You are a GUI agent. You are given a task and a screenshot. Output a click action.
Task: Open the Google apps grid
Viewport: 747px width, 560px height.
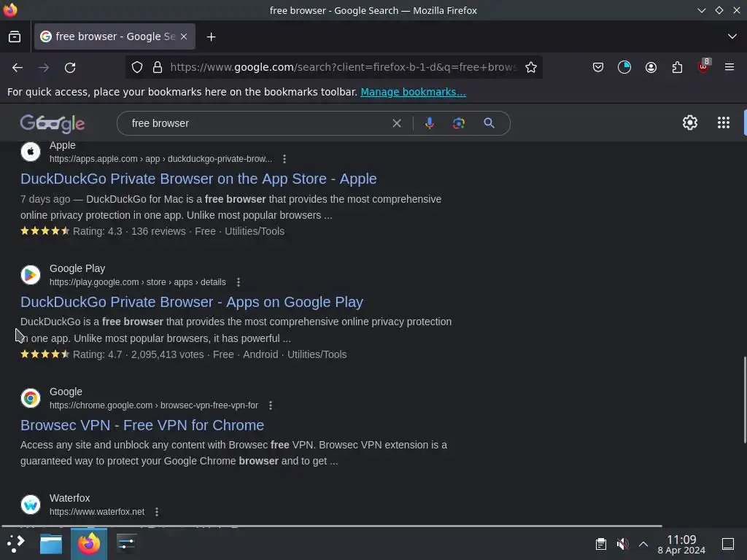tap(723, 122)
